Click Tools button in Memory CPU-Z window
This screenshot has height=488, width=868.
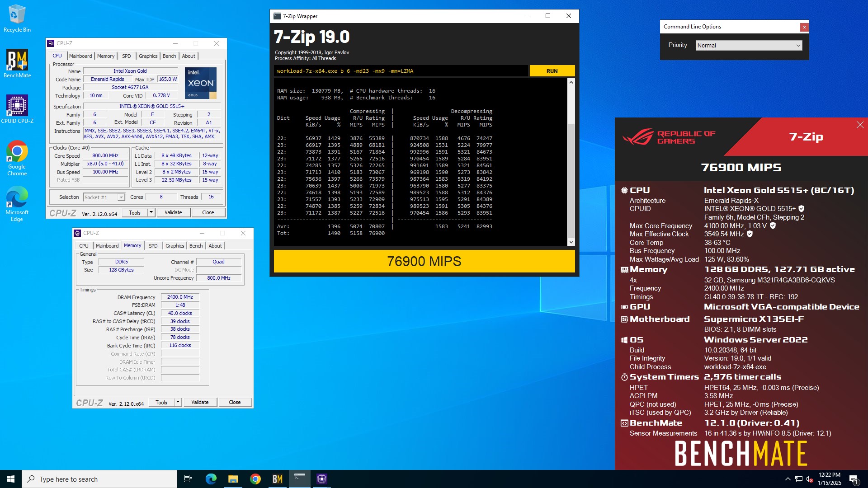[x=161, y=402]
